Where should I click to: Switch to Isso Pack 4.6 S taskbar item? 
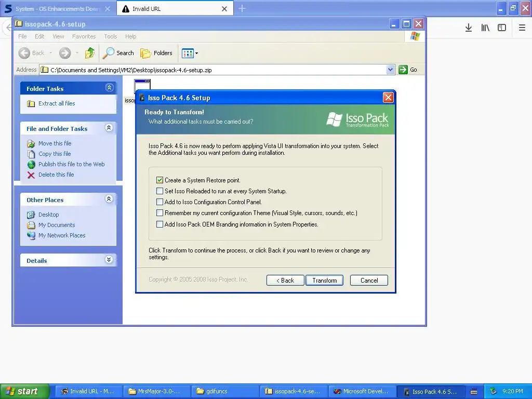point(430,391)
